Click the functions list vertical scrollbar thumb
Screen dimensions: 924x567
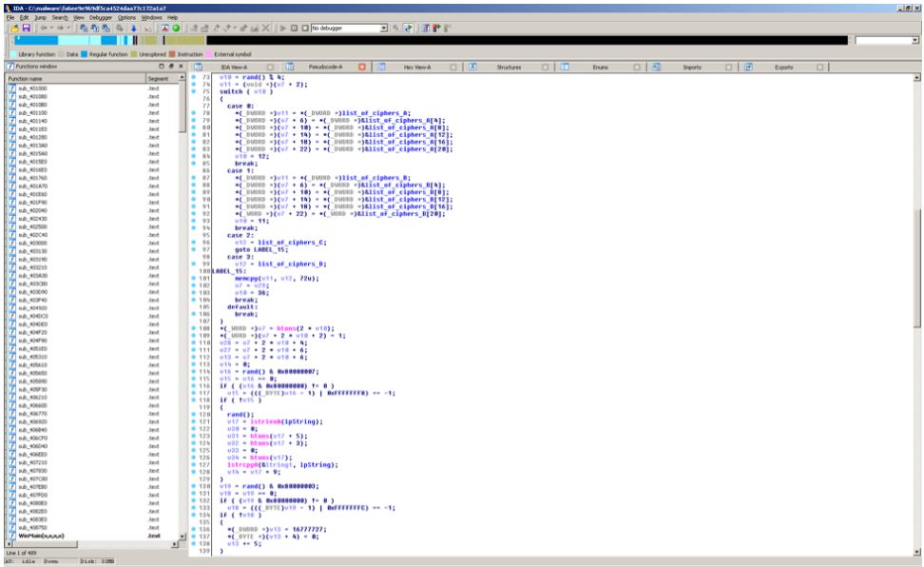pyautogui.click(x=183, y=108)
